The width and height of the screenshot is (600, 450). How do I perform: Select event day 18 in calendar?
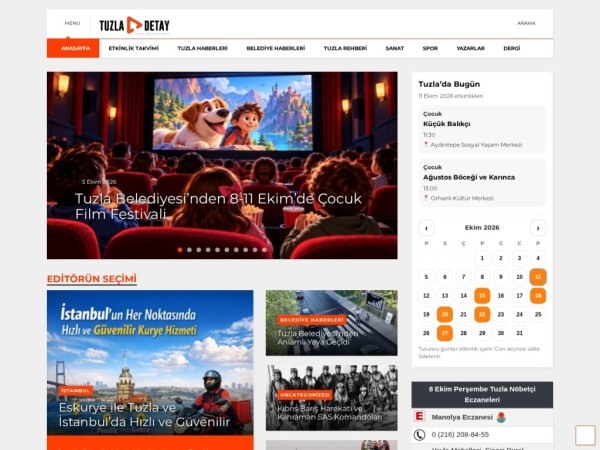(538, 295)
